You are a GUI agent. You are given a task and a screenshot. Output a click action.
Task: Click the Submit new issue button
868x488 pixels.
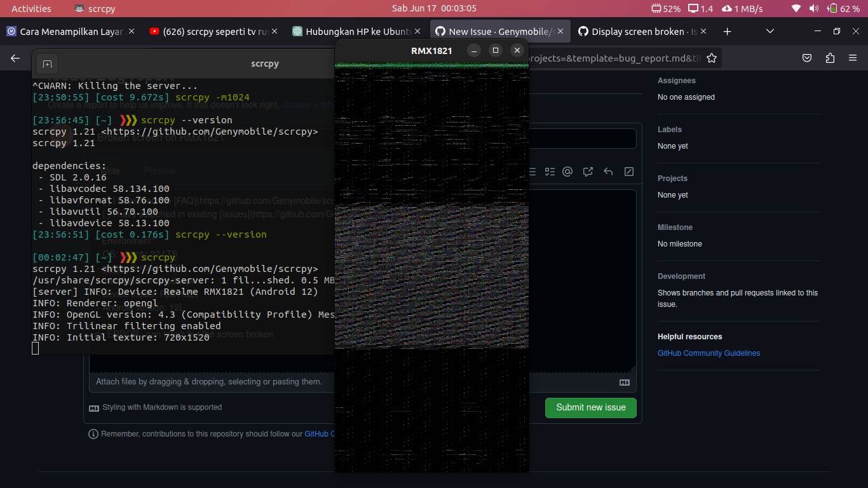pos(590,407)
